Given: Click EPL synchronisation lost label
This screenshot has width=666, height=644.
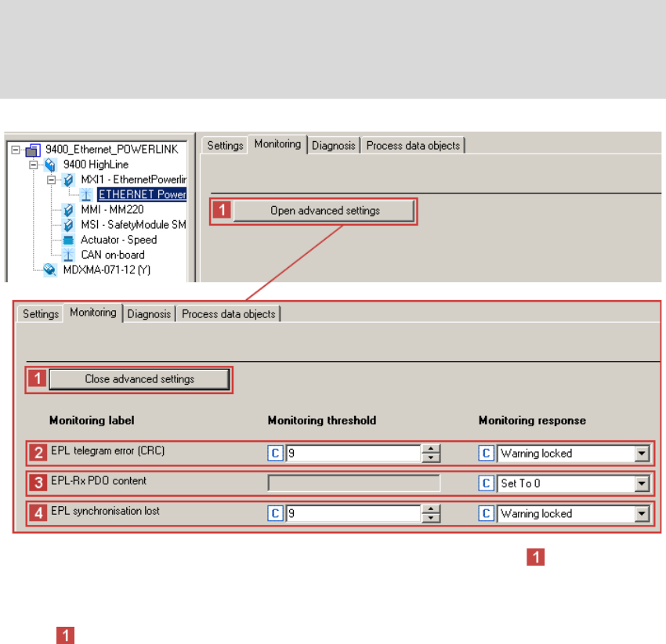Looking at the screenshot, I should tap(105, 511).
